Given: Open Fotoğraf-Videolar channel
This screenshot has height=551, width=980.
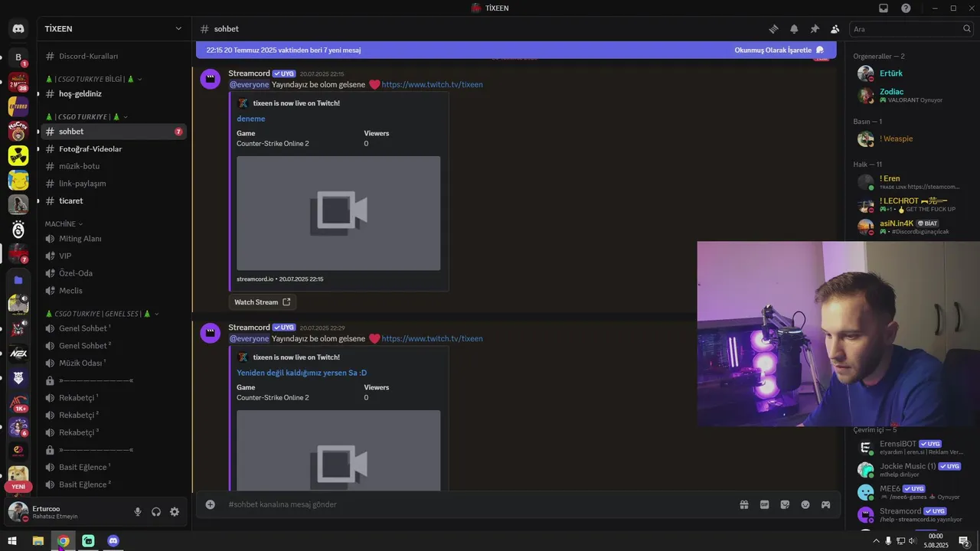Looking at the screenshot, I should point(113,148).
